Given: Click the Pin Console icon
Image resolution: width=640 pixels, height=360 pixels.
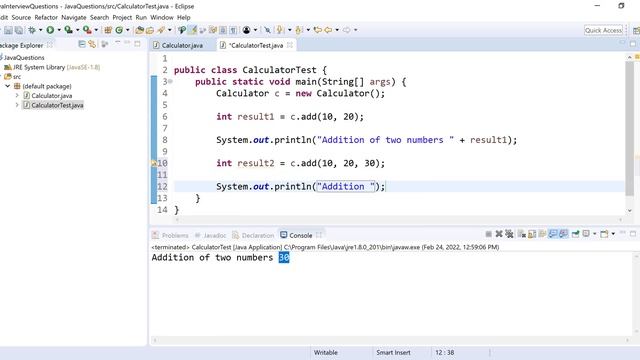Looking at the screenshot, I should [576, 234].
